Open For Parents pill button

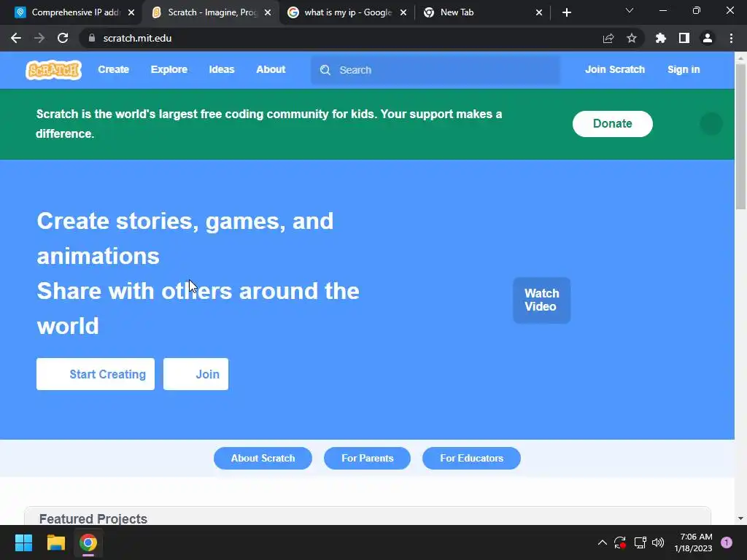(x=368, y=458)
